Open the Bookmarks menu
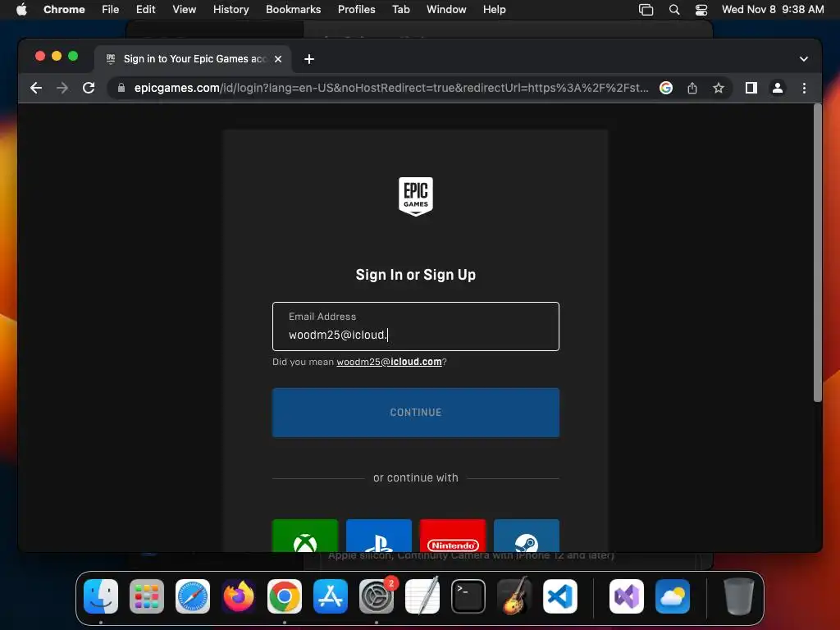The height and width of the screenshot is (630, 840). 293,10
